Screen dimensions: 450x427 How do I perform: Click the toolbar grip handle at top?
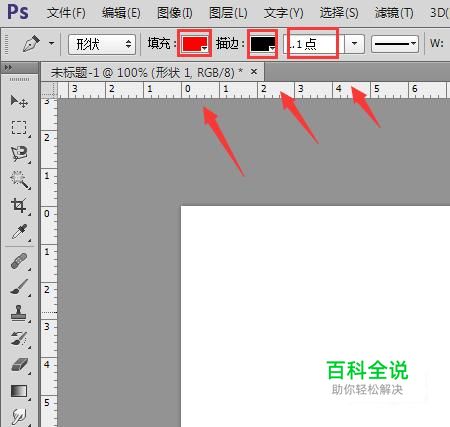19,79
